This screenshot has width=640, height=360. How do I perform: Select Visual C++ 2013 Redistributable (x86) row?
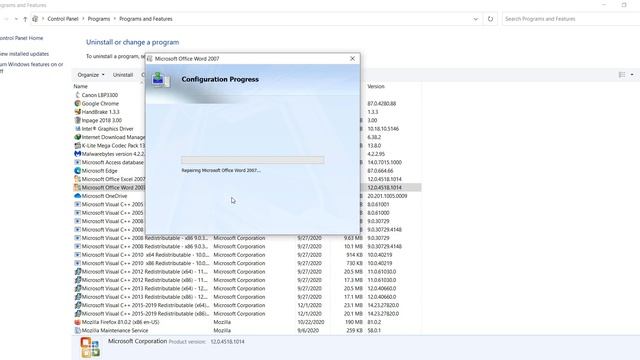247,297
